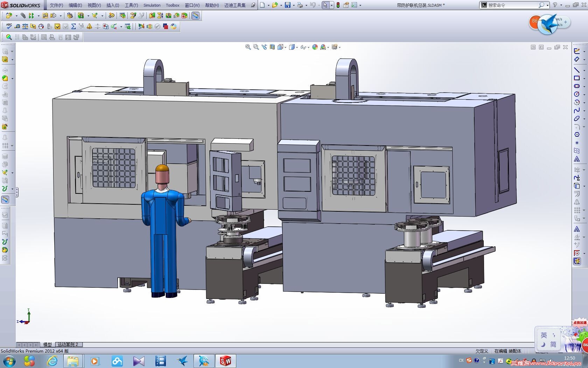Open the Open file dropdown arrow
588x368 pixels.
click(281, 6)
